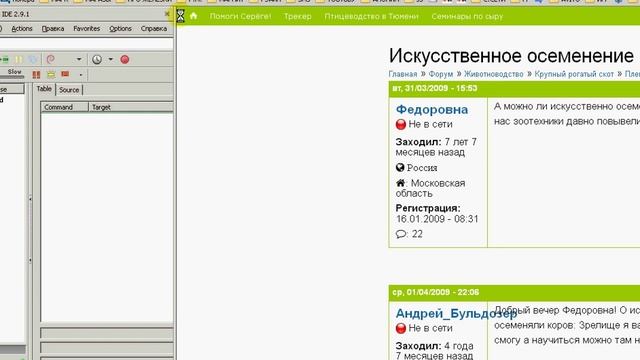
Task: Click the empty test commands table area
Action: [107, 217]
